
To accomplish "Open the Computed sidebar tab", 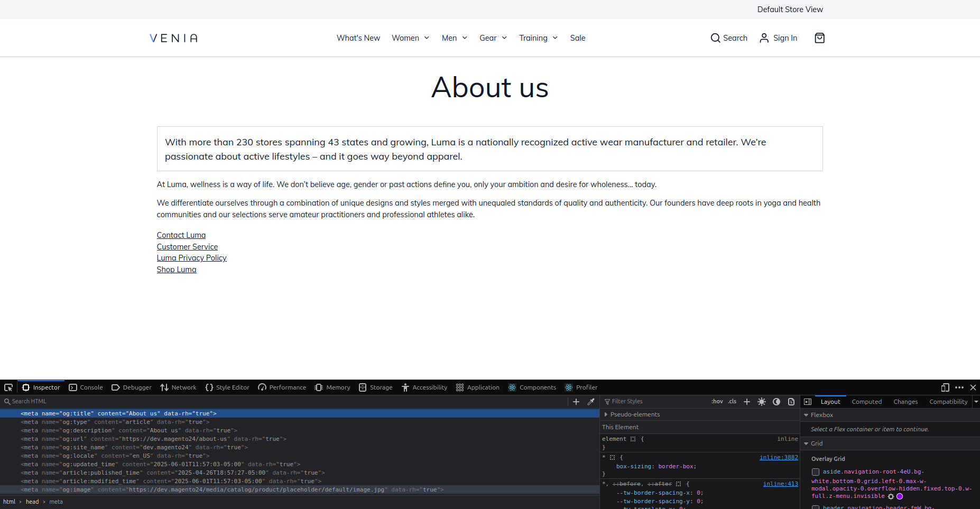I will tap(867, 402).
